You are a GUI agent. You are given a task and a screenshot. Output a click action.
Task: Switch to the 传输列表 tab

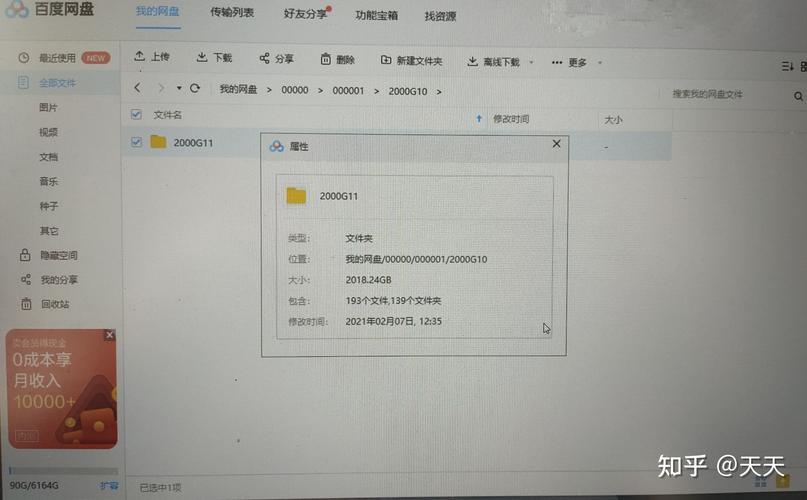tap(232, 12)
